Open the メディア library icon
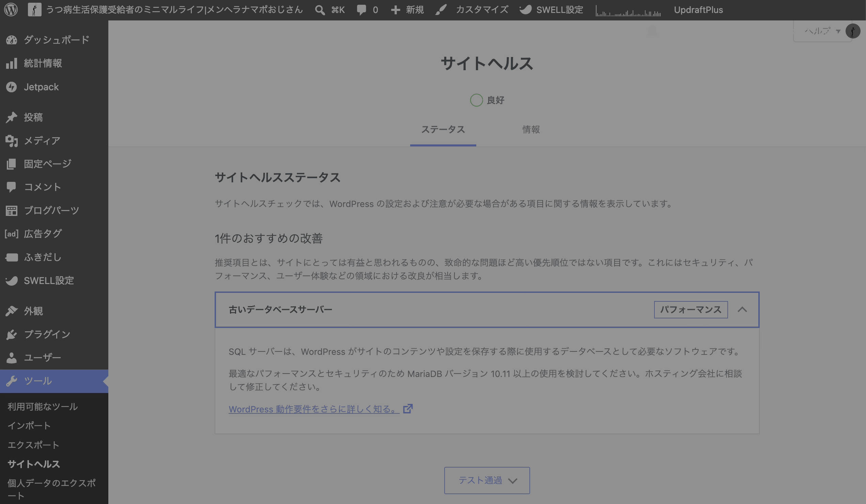Image resolution: width=866 pixels, height=504 pixels. click(x=11, y=141)
